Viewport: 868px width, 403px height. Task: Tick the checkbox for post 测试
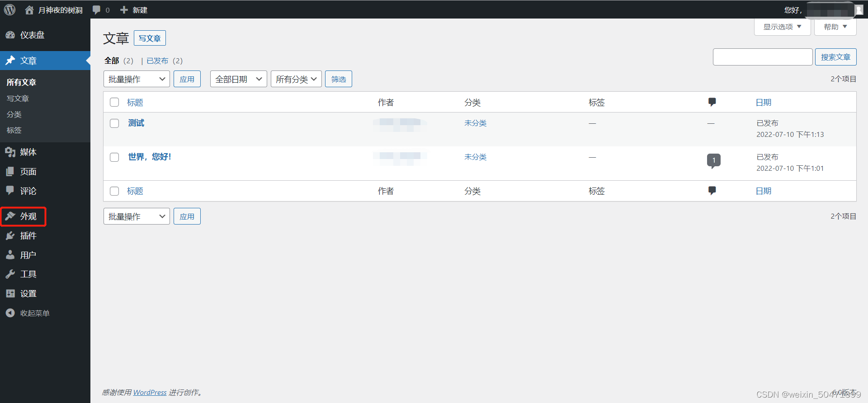[x=114, y=123]
